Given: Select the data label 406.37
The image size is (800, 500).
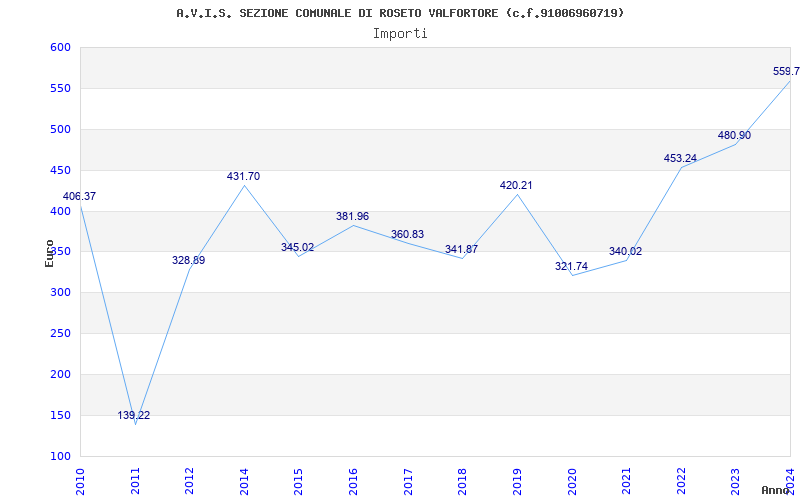Looking at the screenshot, I should 79,196.
